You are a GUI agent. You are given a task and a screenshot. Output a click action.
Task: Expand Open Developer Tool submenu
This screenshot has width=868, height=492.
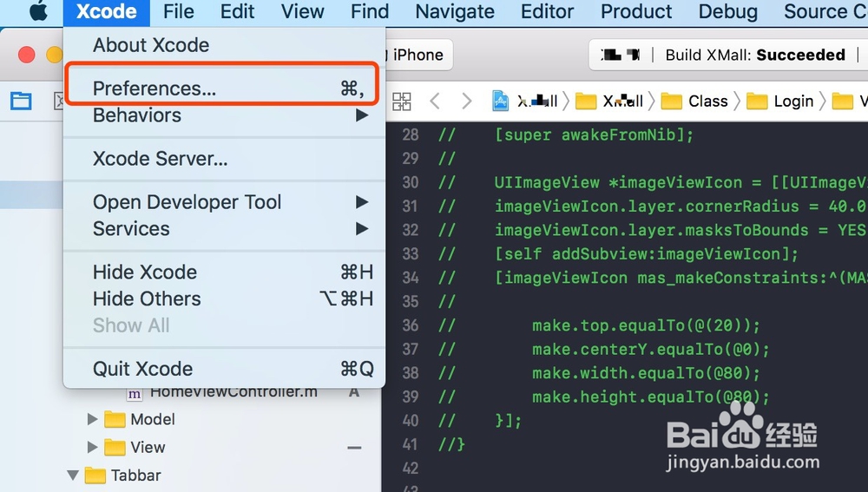[224, 202]
